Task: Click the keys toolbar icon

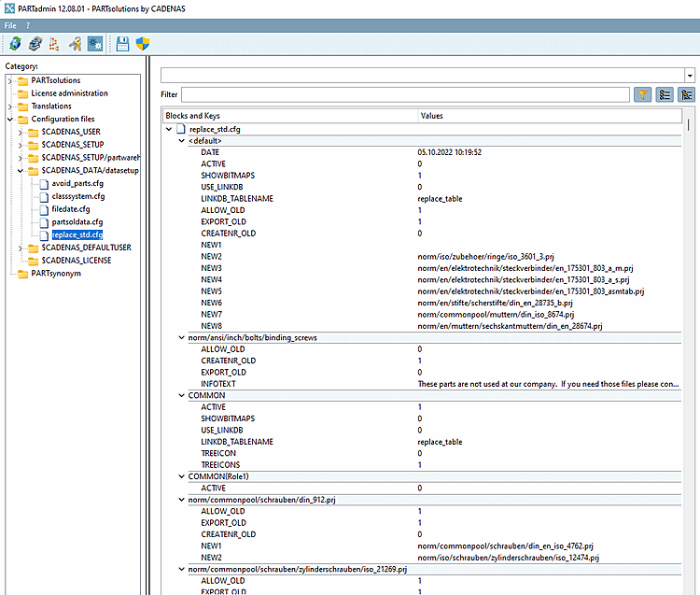Action: click(x=76, y=43)
